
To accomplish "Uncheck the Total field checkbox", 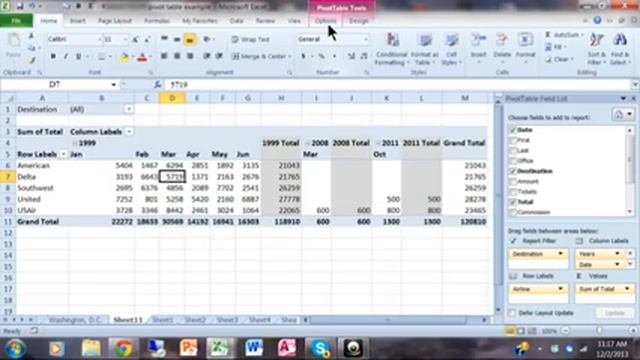I will [513, 202].
